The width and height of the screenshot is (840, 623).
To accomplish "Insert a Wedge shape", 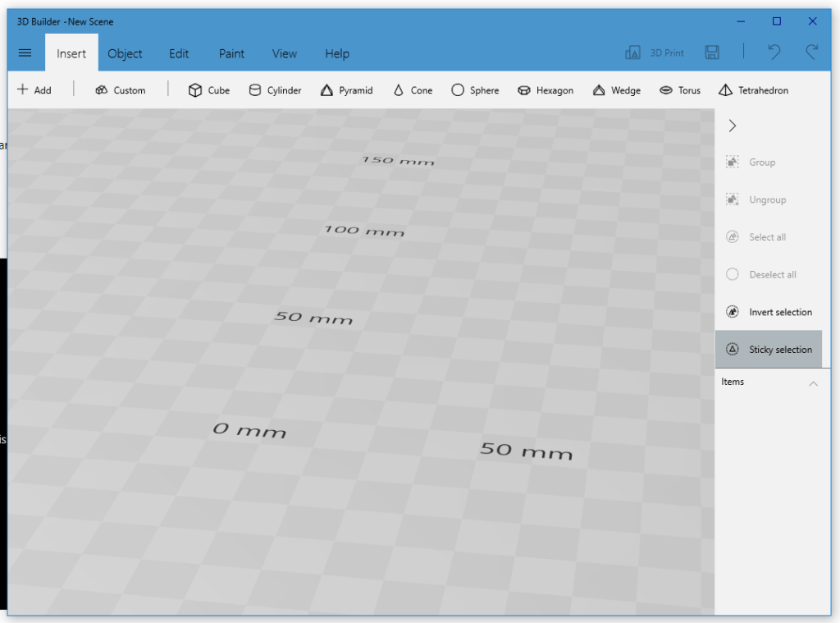I will 616,90.
